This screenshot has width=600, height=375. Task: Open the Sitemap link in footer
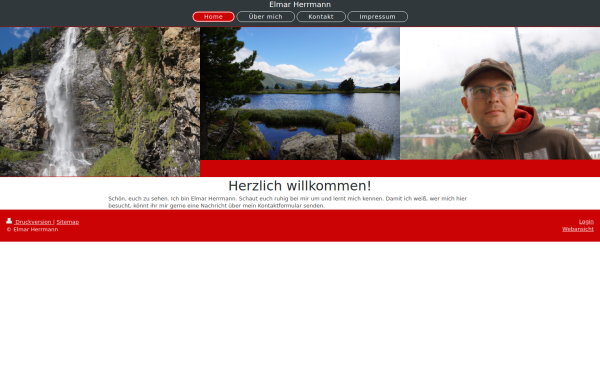tap(68, 222)
